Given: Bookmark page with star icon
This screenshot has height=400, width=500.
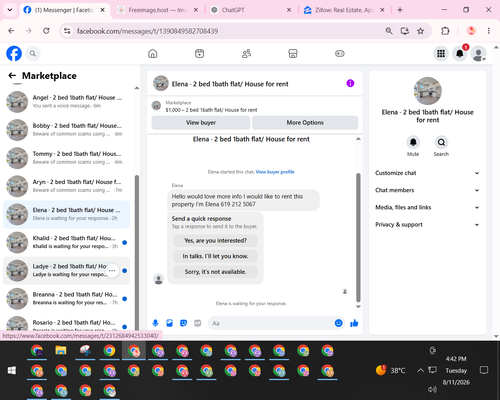Looking at the screenshot, I should point(421,31).
